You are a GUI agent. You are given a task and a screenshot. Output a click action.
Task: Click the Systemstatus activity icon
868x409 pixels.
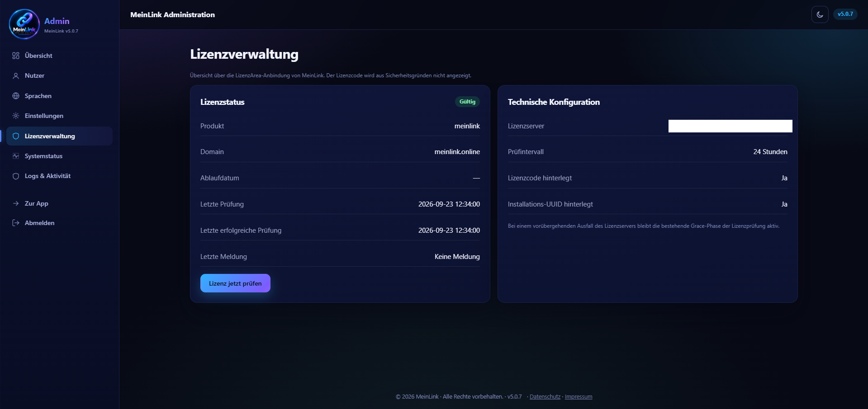16,156
